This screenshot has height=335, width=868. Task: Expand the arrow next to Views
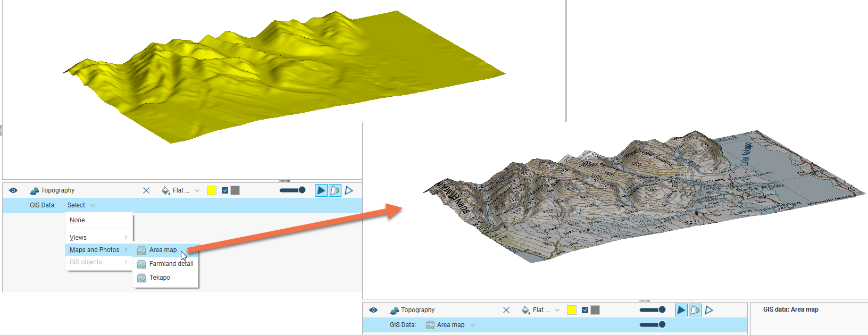point(126,238)
